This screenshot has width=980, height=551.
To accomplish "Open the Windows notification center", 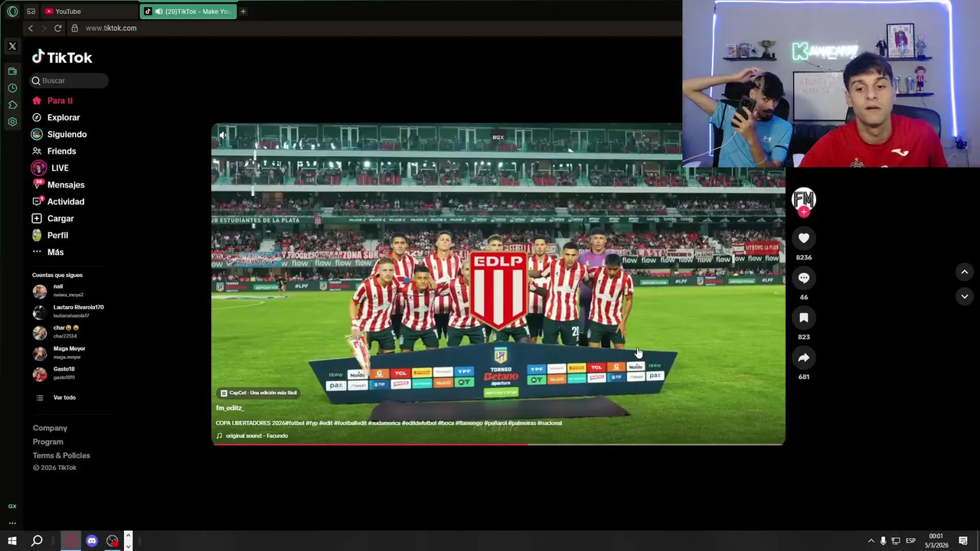I will [x=963, y=541].
